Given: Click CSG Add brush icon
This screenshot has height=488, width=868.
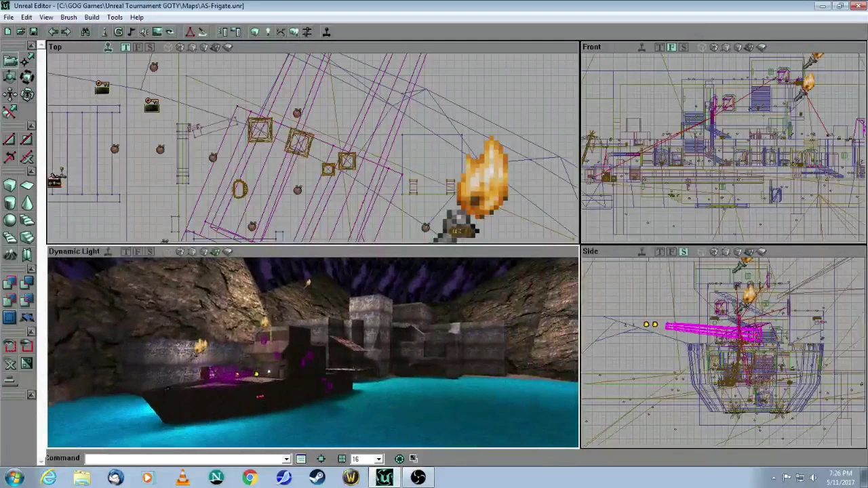Looking at the screenshot, I should pyautogui.click(x=9, y=282).
